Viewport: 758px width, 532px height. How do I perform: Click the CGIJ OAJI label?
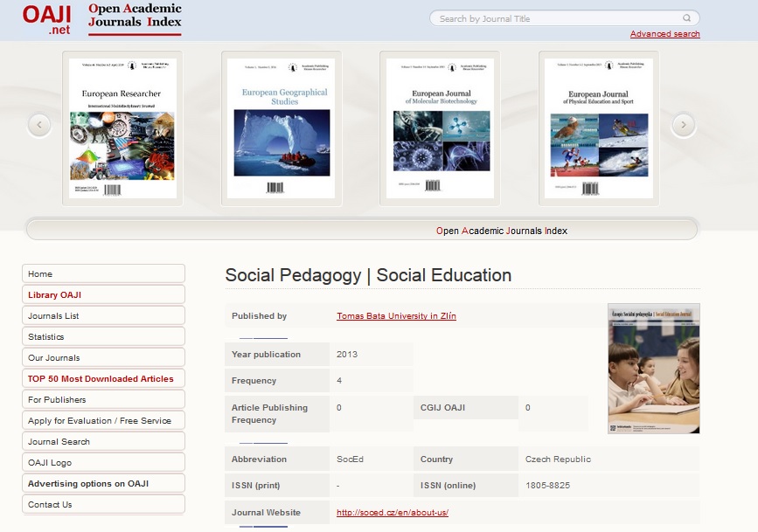tap(442, 407)
